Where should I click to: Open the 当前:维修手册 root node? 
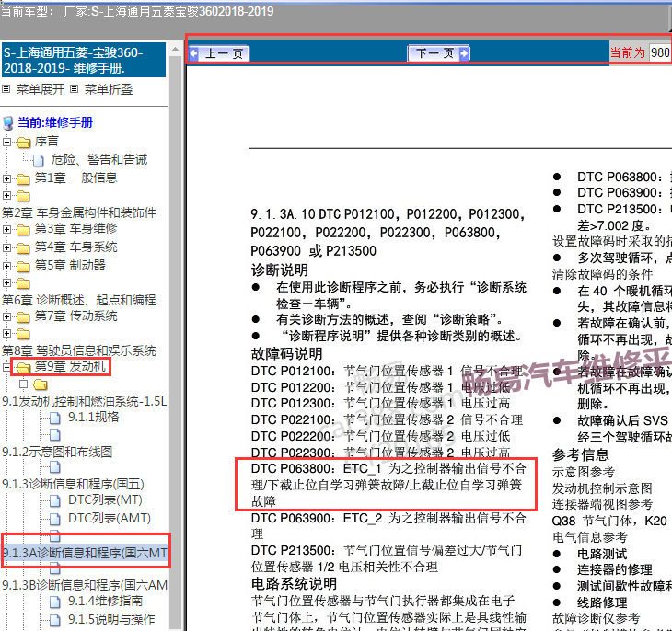[x=55, y=122]
